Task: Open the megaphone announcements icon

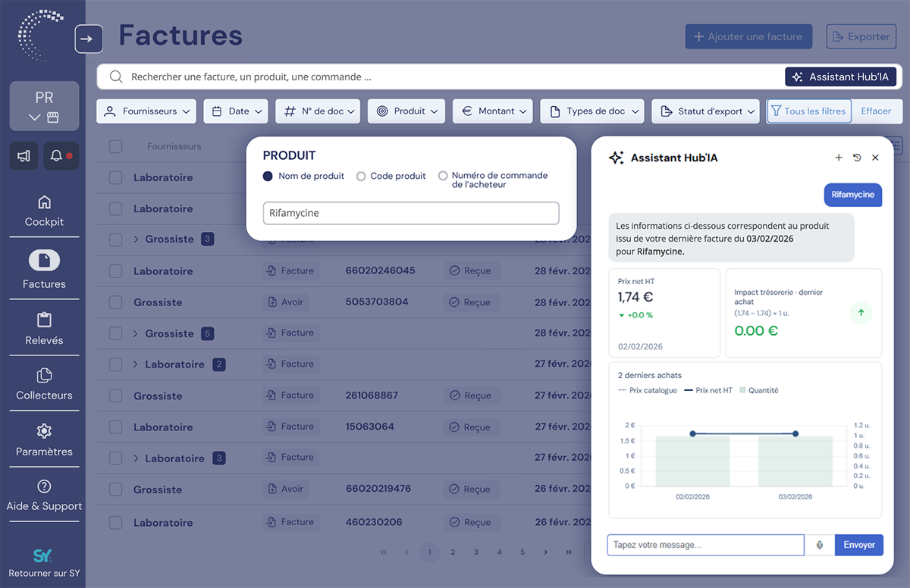Action: 24,156
